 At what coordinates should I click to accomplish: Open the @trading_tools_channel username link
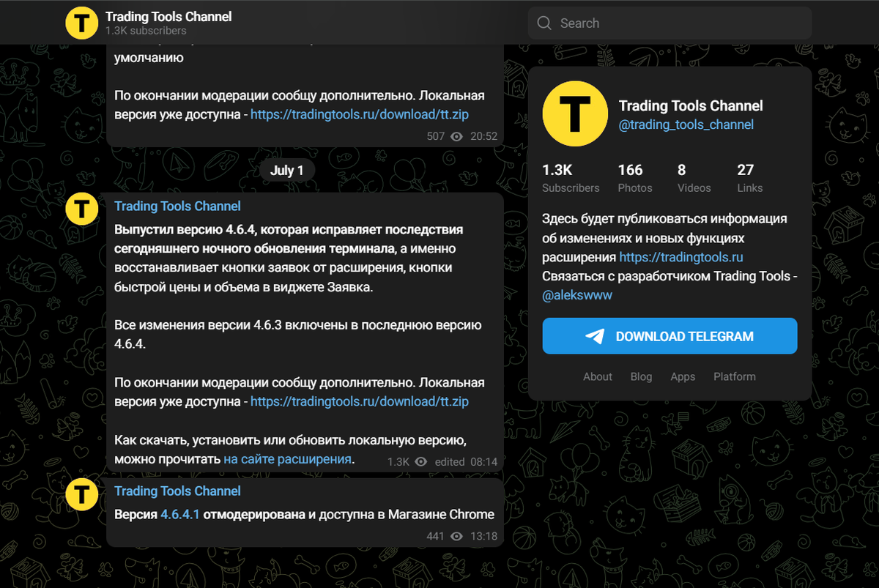[686, 124]
